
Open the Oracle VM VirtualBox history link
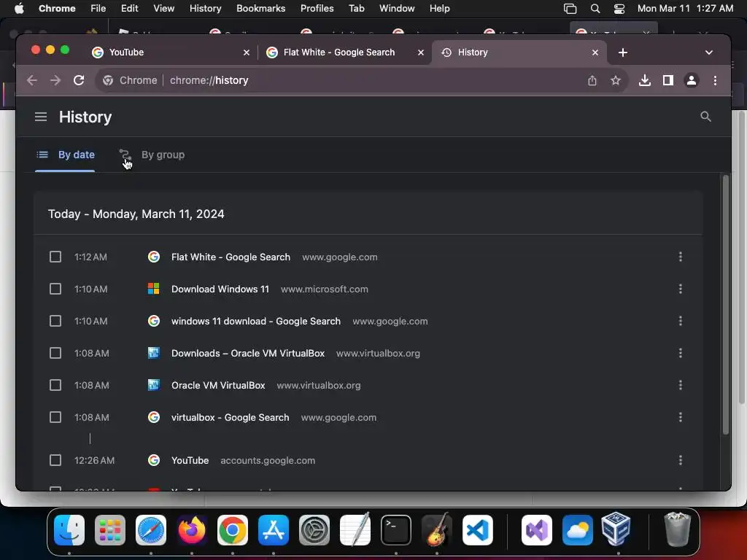218,385
